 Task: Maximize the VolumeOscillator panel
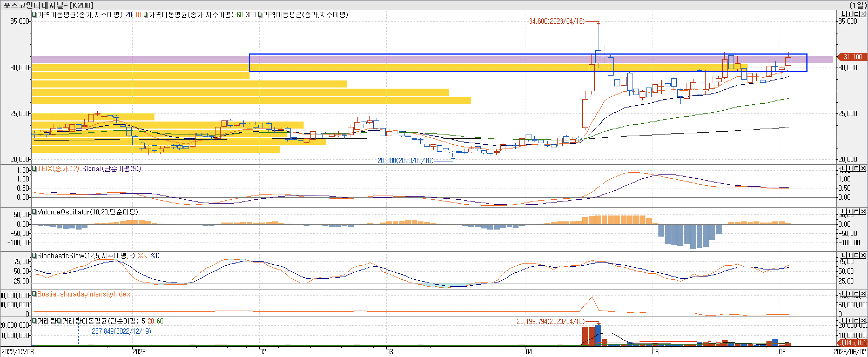(856, 211)
